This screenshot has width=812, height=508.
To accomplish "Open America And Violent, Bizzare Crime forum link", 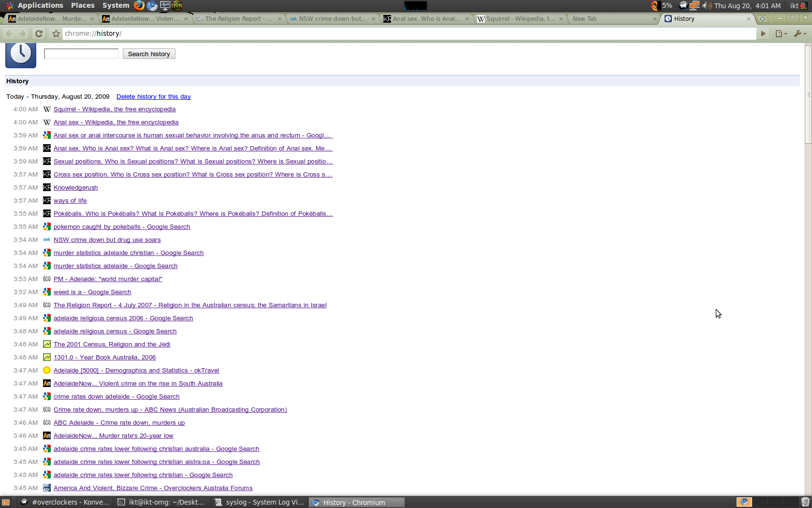I will coord(153,488).
